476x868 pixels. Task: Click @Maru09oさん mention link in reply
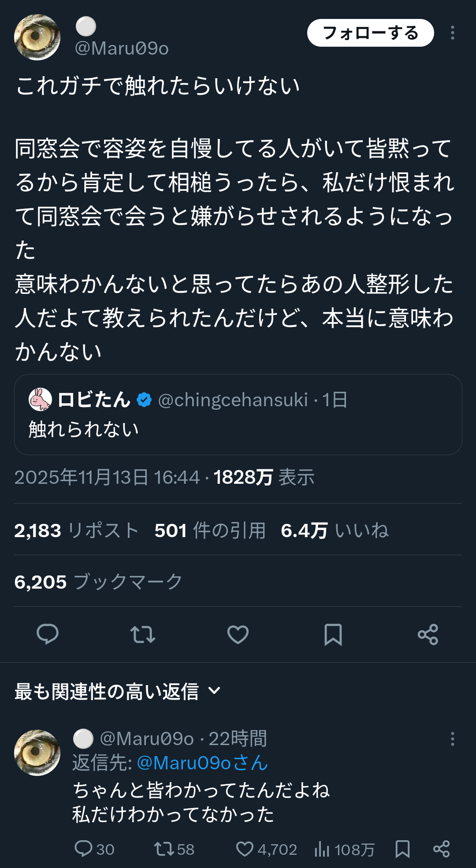202,763
